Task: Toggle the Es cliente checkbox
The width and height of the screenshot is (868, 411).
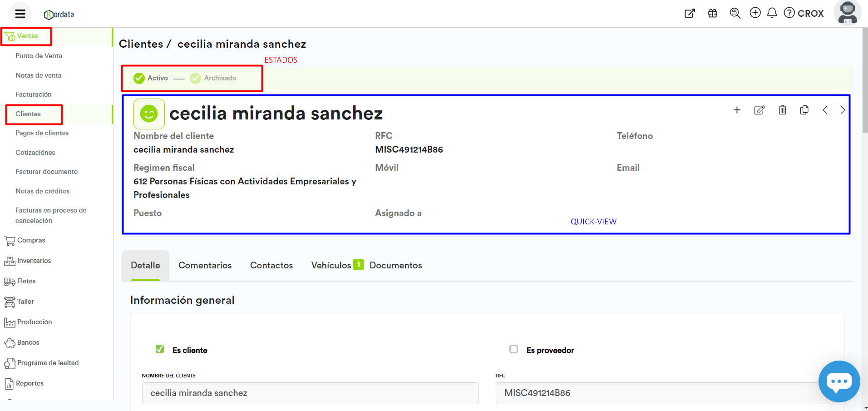Action: (160, 349)
